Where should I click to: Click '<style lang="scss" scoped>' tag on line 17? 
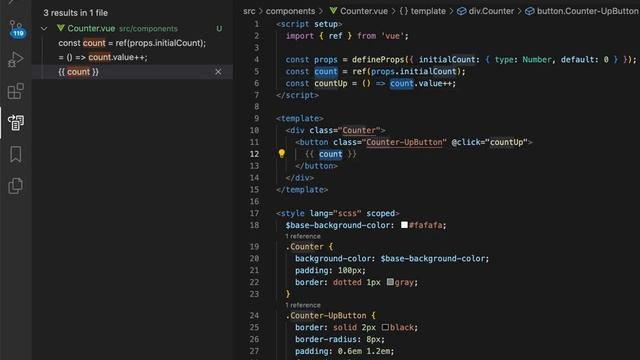coord(338,213)
